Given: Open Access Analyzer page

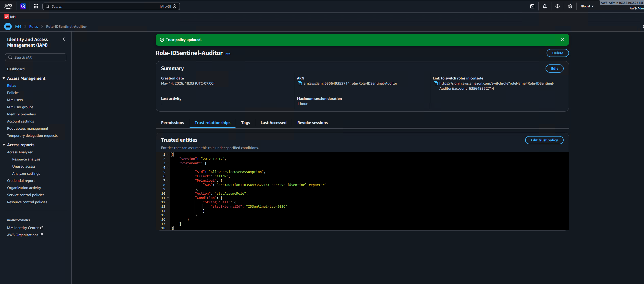Looking at the screenshot, I should coord(20,152).
